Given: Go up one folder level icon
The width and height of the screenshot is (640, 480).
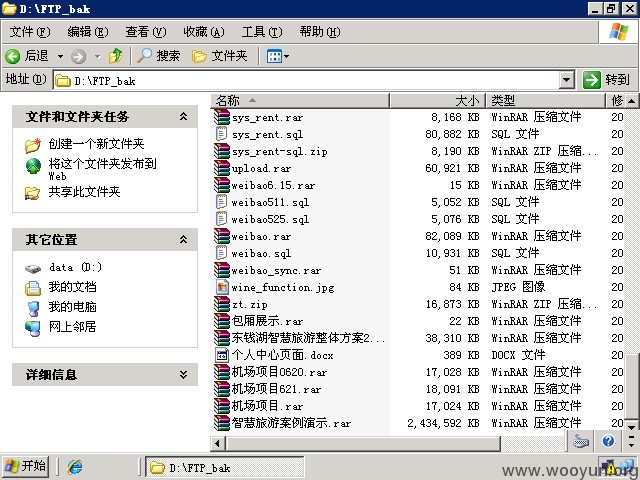Looking at the screenshot, I should pyautogui.click(x=116, y=56).
